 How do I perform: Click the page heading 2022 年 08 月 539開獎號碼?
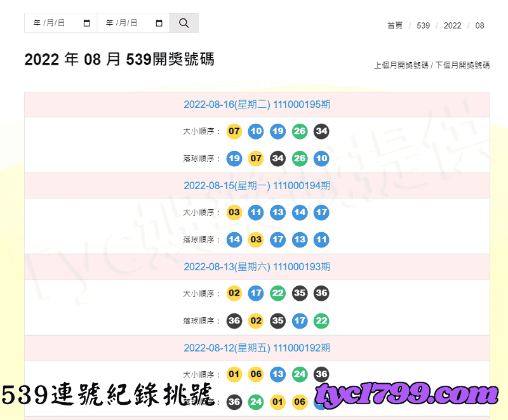tap(119, 59)
